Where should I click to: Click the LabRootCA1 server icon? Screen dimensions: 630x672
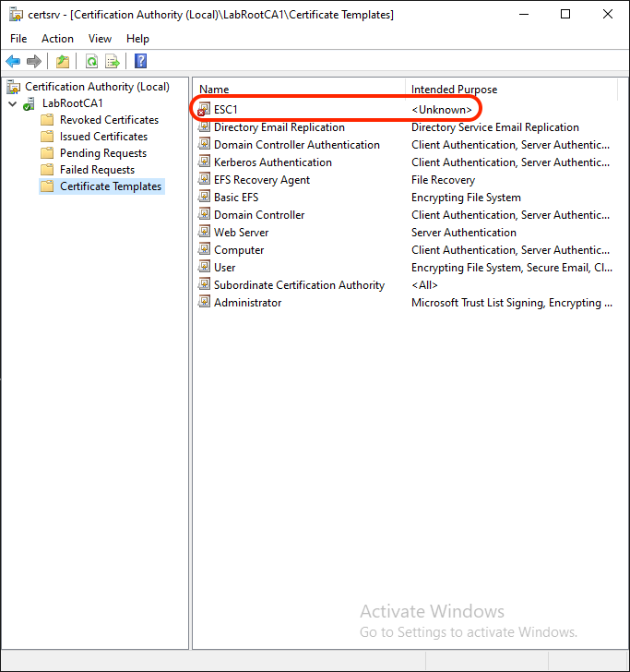point(30,103)
